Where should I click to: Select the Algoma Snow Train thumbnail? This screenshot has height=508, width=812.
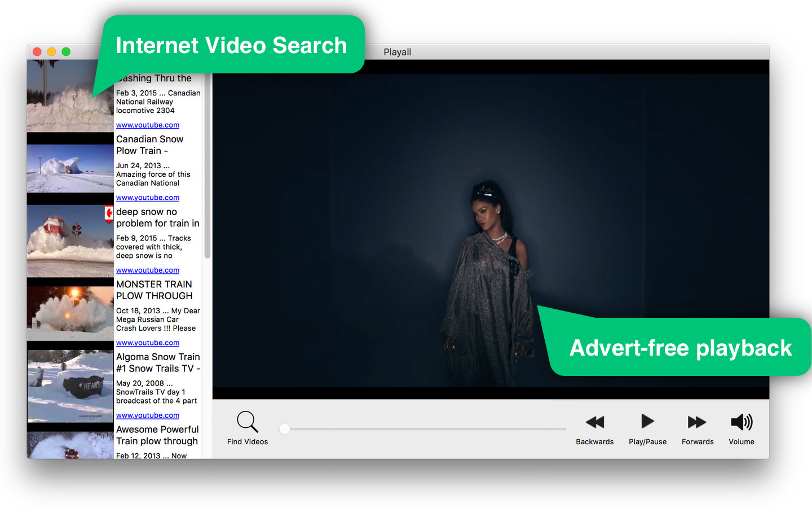70,386
